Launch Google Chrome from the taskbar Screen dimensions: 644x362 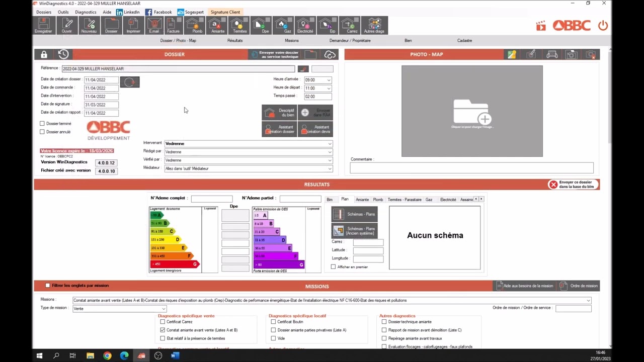pyautogui.click(x=107, y=355)
